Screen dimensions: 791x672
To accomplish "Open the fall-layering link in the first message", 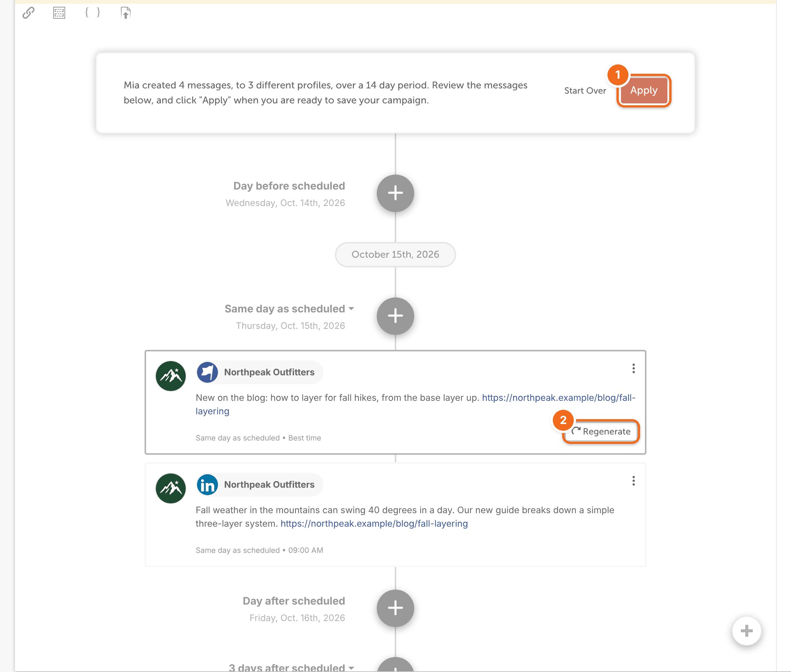I will [x=558, y=398].
